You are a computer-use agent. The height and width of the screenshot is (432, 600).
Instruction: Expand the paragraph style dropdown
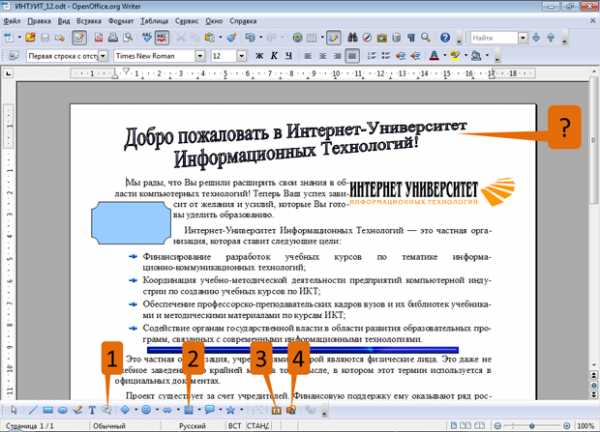[x=103, y=56]
